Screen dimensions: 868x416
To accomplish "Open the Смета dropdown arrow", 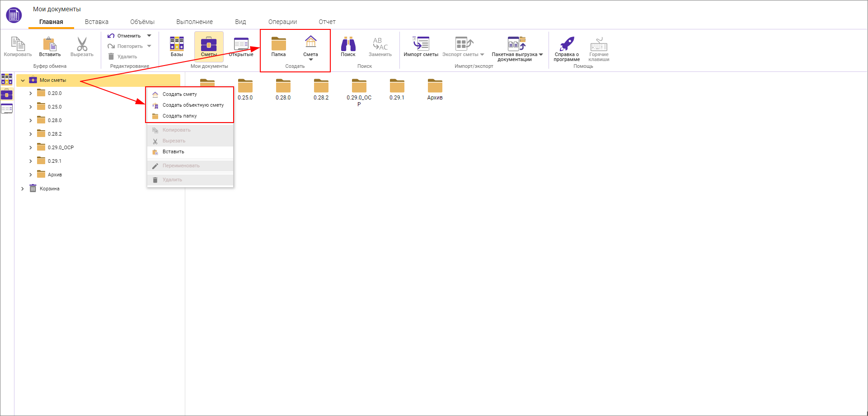I will click(311, 60).
